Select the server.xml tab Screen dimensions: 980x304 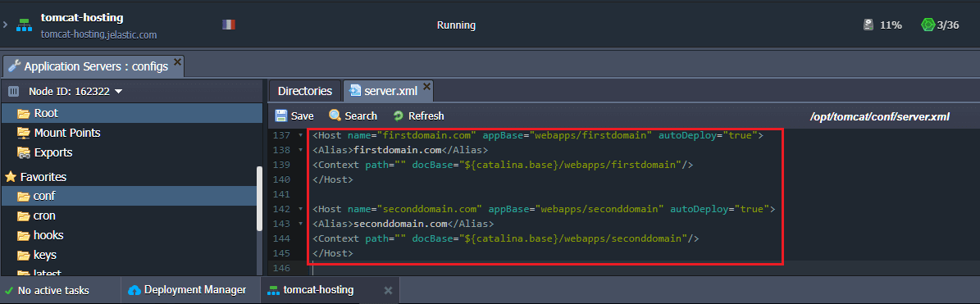[388, 90]
